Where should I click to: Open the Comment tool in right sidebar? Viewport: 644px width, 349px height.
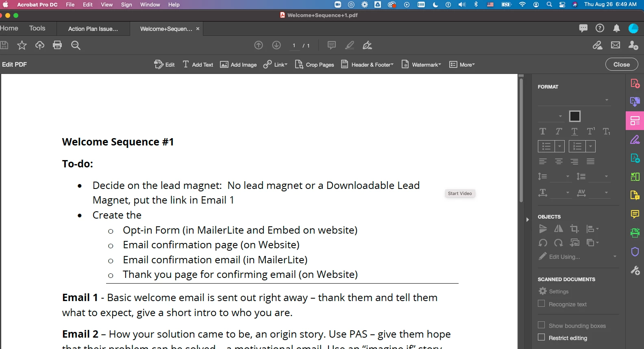pos(635,214)
